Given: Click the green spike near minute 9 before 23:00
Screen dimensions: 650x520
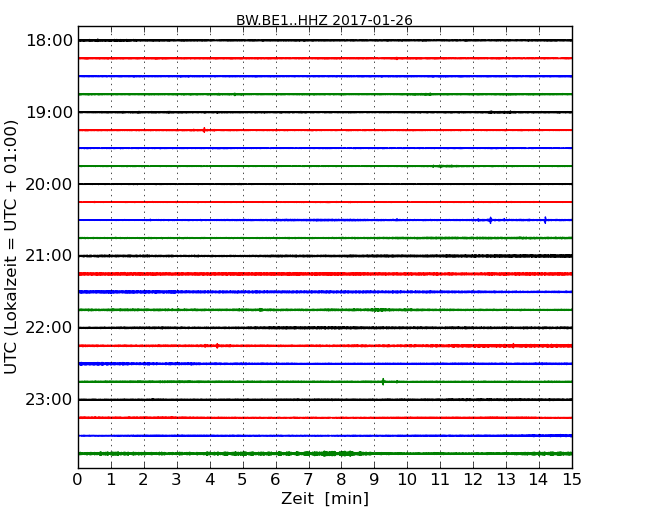Looking at the screenshot, I should 383,381.
